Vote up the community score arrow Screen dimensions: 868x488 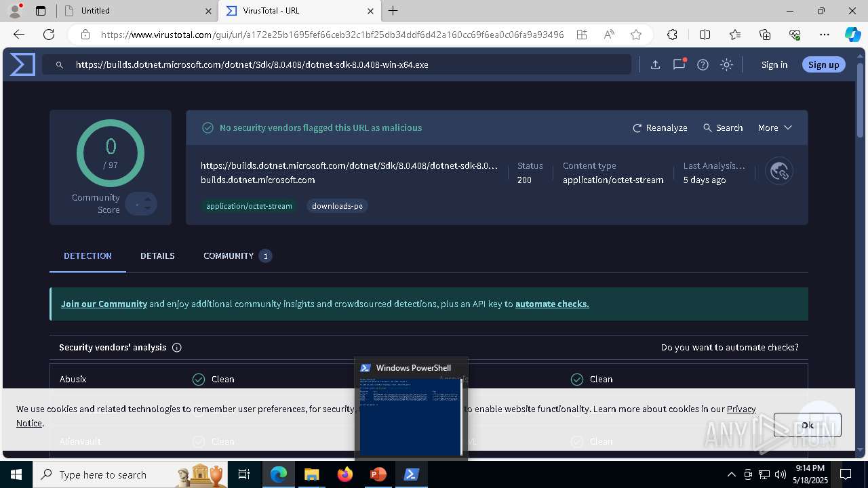pyautogui.click(x=147, y=199)
